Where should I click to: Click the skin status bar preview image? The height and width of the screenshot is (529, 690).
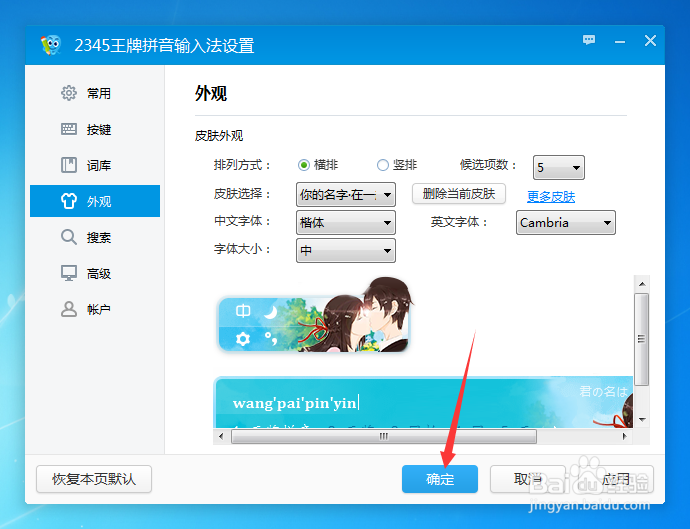tap(314, 316)
